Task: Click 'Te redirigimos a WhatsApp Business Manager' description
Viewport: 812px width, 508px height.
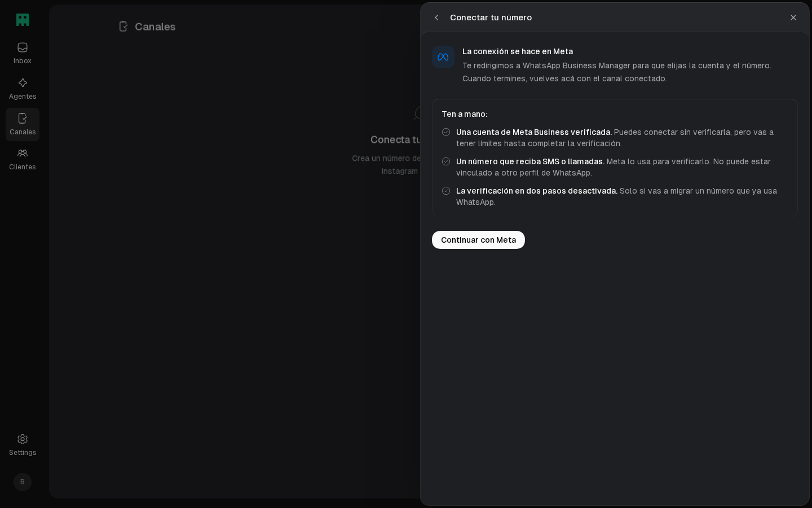Action: click(x=617, y=72)
